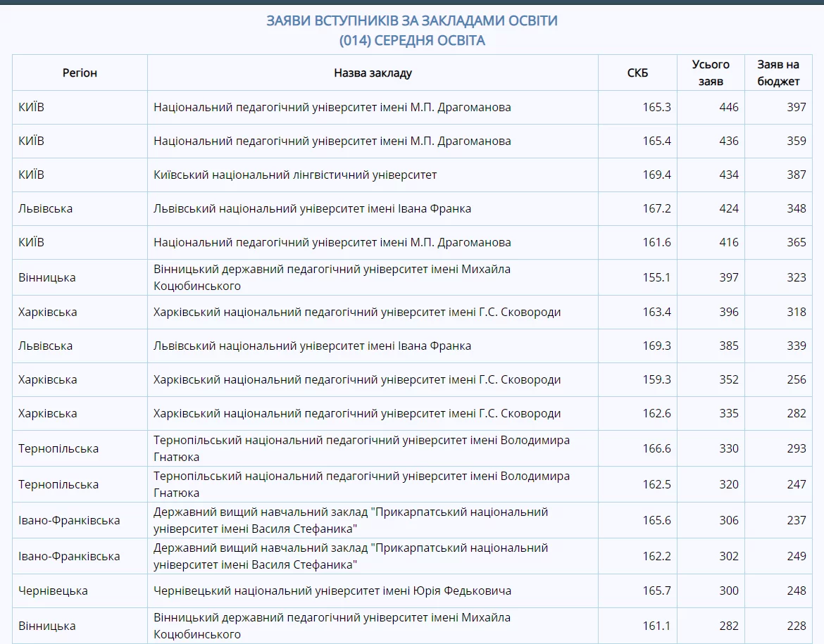Click Івано-Франківська region in the 165.6 row
Screen dimensions: 824x644
pyautogui.click(x=69, y=520)
